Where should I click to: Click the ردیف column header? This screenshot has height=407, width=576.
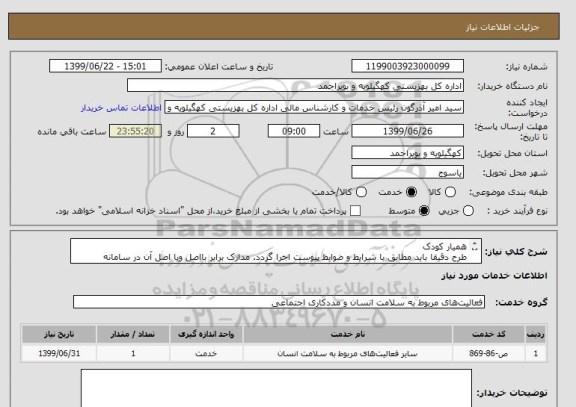pos(536,334)
